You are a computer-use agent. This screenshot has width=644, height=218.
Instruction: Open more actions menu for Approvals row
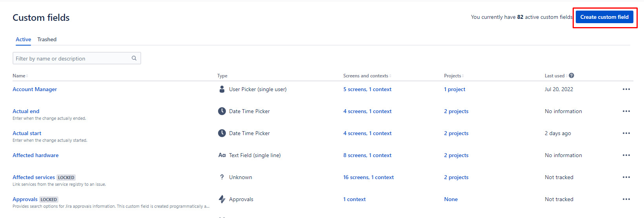(x=626, y=199)
